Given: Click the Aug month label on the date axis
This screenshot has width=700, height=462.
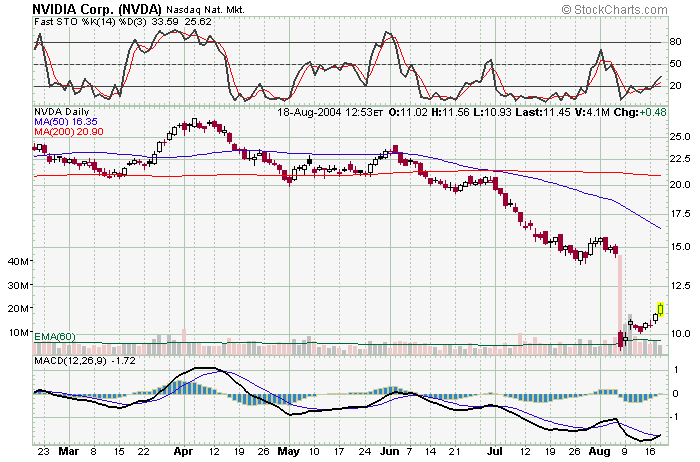Looking at the screenshot, I should tap(600, 452).
